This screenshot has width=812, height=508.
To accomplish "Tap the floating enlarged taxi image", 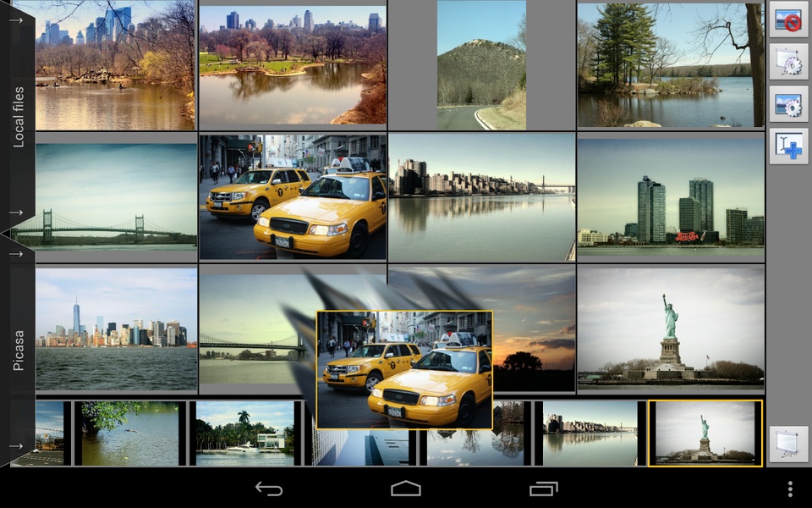I will [404, 370].
